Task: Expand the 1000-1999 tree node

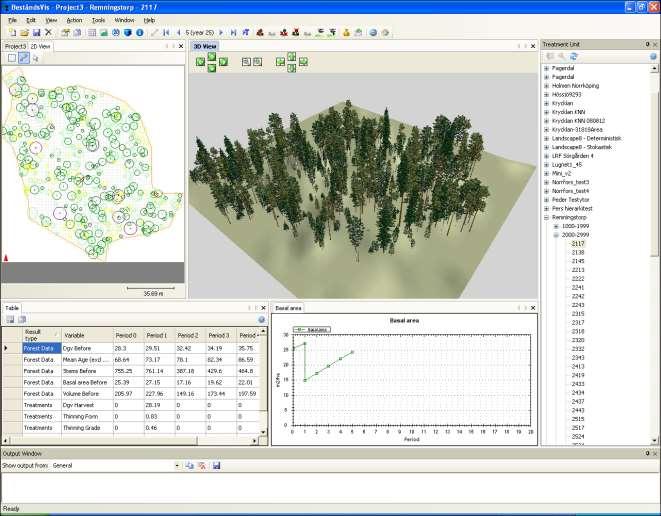Action: coord(556,226)
